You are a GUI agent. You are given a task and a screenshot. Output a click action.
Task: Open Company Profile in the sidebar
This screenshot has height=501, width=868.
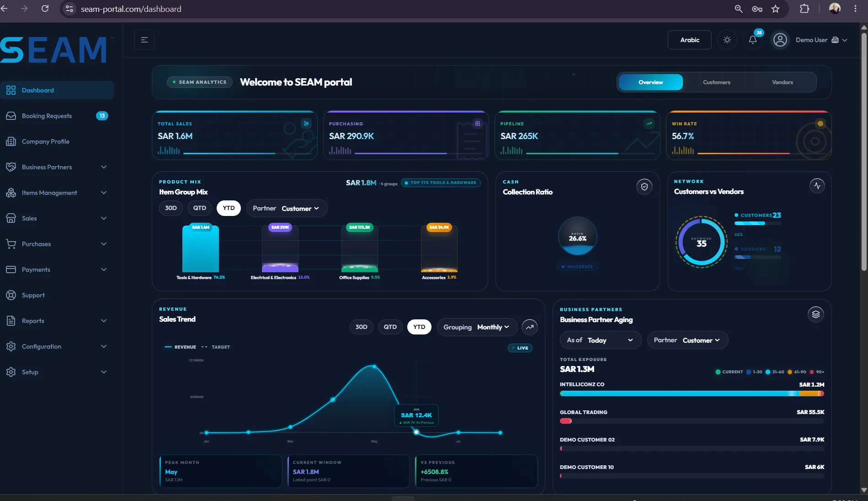pyautogui.click(x=57, y=141)
